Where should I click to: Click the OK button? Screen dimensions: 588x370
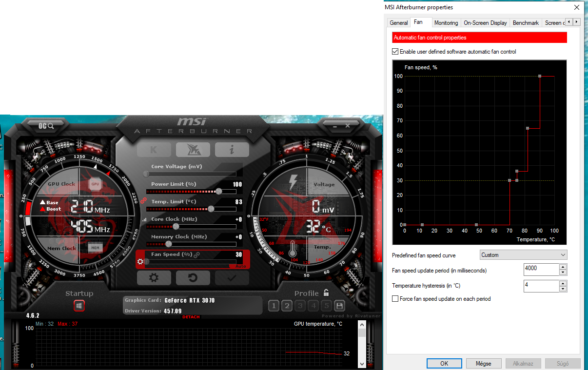coord(444,364)
